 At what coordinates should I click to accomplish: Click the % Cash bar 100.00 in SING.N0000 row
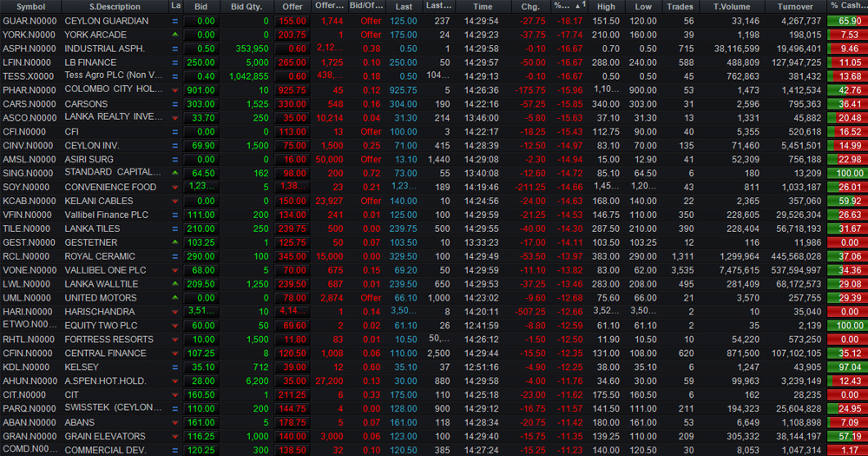tap(847, 174)
